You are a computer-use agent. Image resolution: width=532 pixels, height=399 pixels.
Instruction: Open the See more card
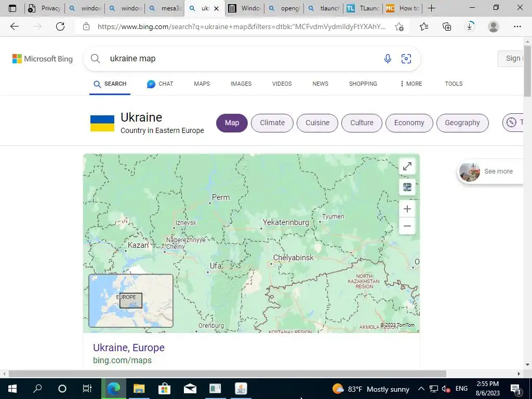pyautogui.click(x=490, y=171)
